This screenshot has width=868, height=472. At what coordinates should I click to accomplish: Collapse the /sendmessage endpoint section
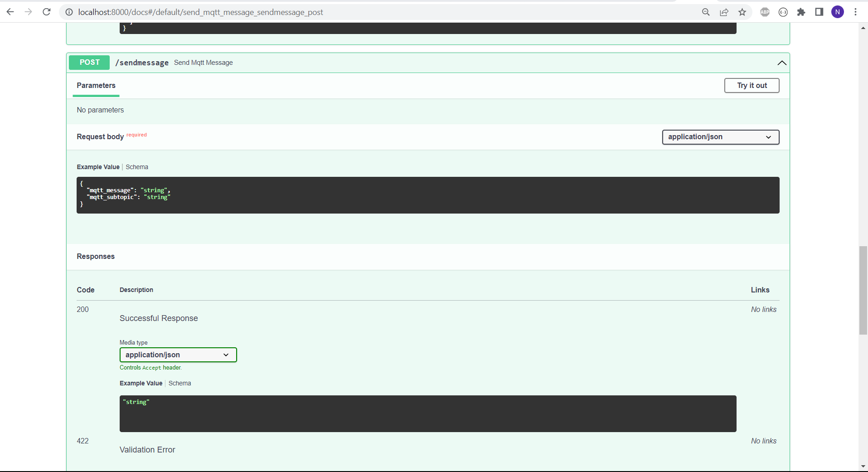781,63
